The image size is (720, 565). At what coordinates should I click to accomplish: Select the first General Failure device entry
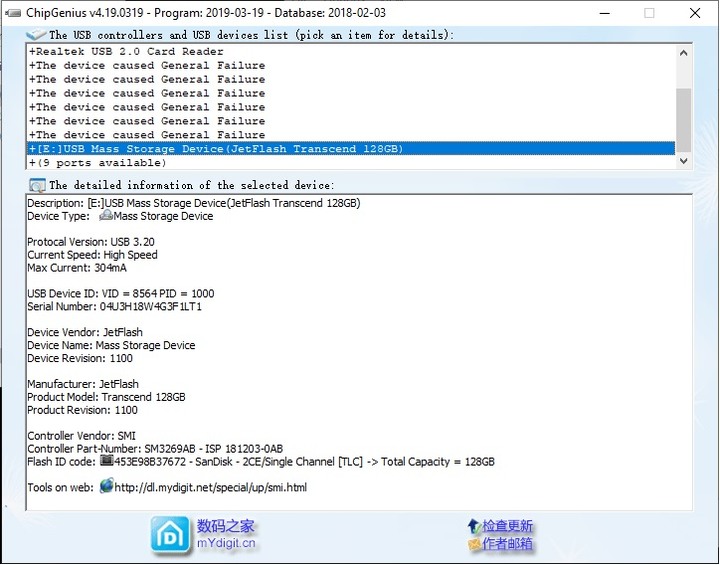tap(351, 65)
